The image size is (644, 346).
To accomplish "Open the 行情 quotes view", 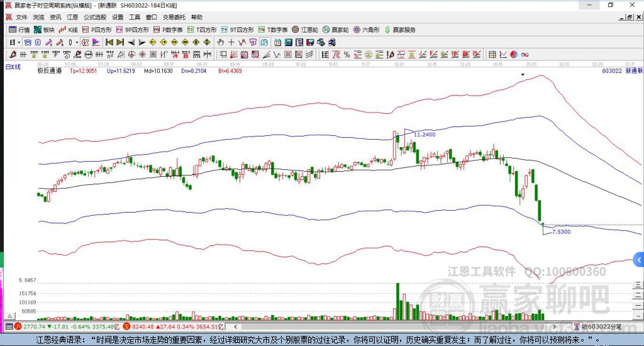I will point(19,30).
